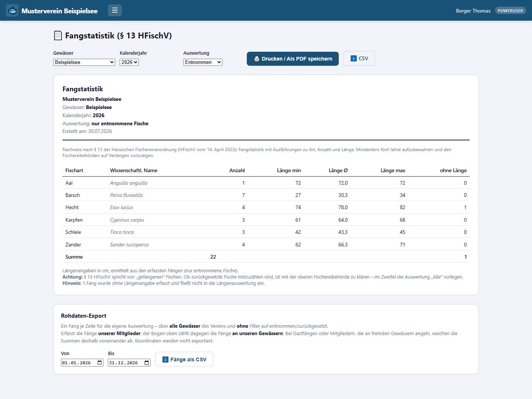
Task: Select the Karpfen row name
Action: (x=74, y=220)
